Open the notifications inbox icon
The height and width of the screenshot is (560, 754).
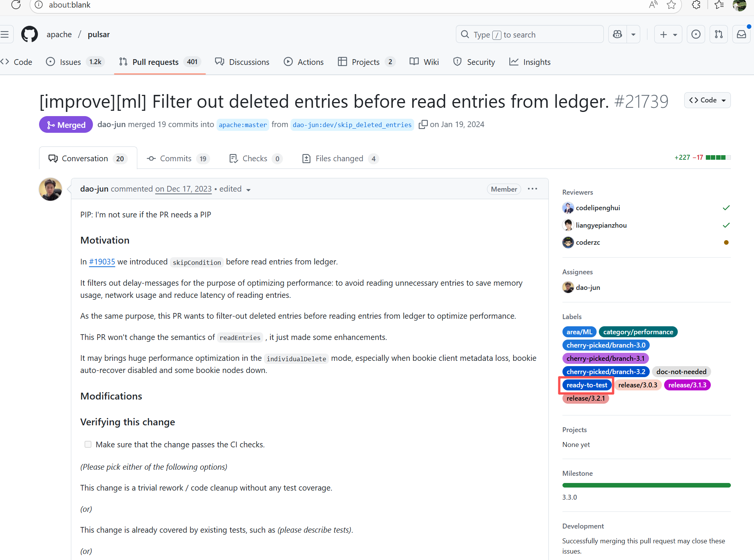click(x=741, y=35)
